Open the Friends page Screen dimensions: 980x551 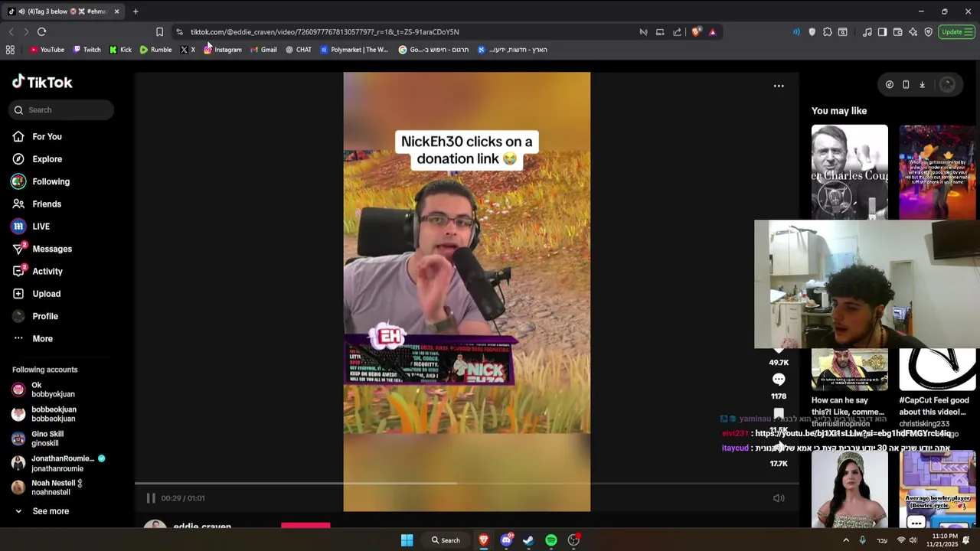pos(46,204)
